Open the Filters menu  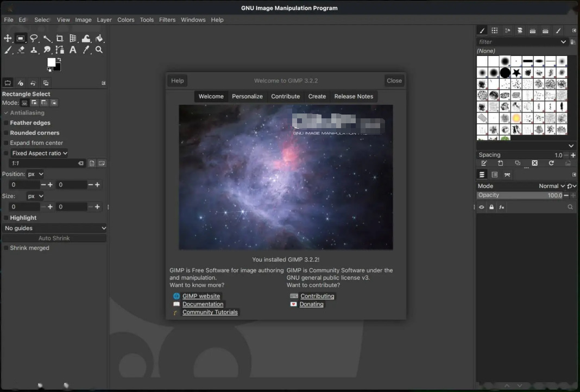(167, 20)
